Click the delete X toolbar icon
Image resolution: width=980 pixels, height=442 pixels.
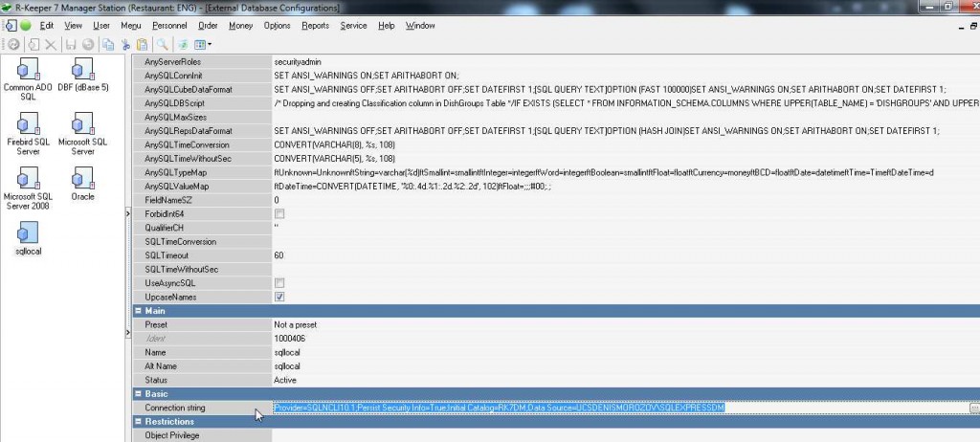point(51,44)
